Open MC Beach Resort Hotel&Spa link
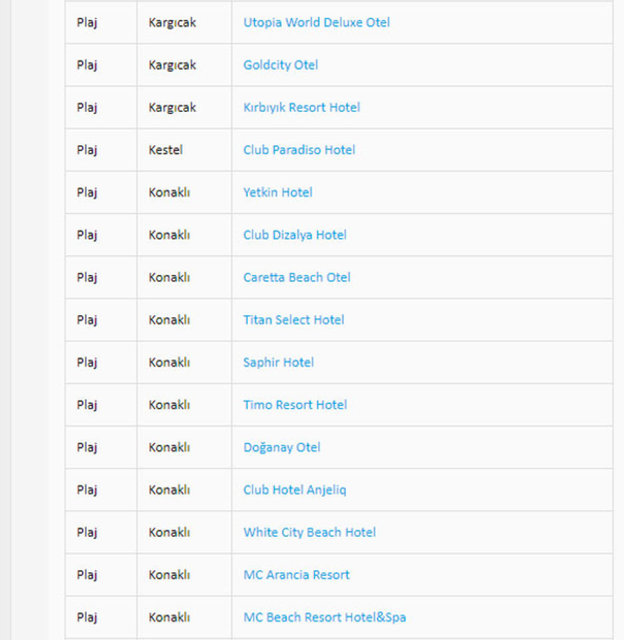The width and height of the screenshot is (624, 640). (x=324, y=617)
